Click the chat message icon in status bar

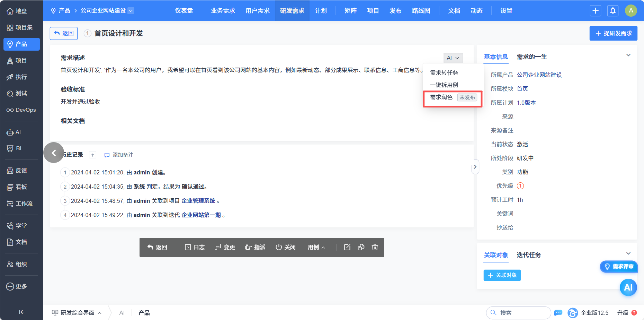(558, 313)
